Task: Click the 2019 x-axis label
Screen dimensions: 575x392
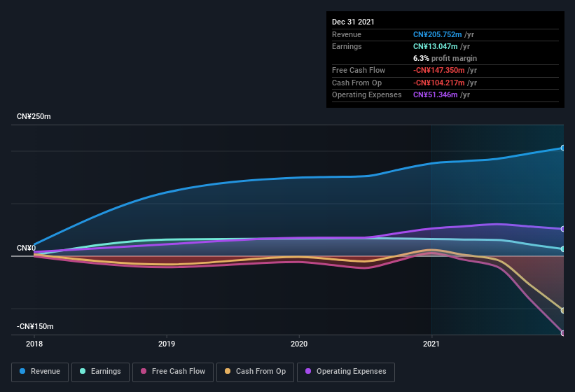Action: 167,344
